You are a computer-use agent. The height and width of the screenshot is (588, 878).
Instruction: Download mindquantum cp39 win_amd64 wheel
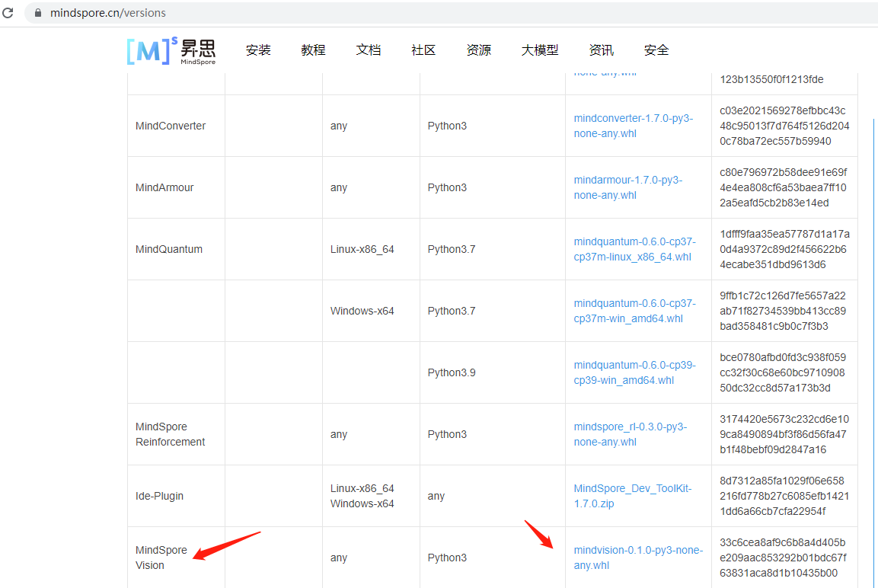pyautogui.click(x=634, y=372)
